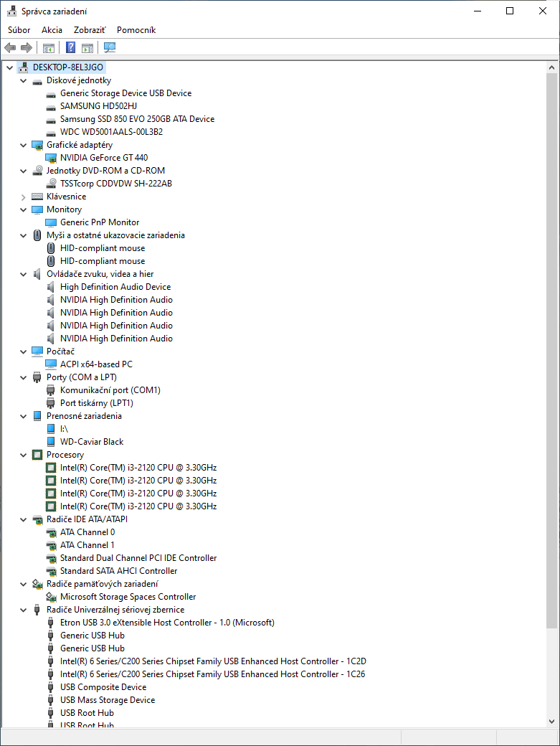Collapse the Porty (COM a LPT) category
This screenshot has width=560, height=746.
23,377
